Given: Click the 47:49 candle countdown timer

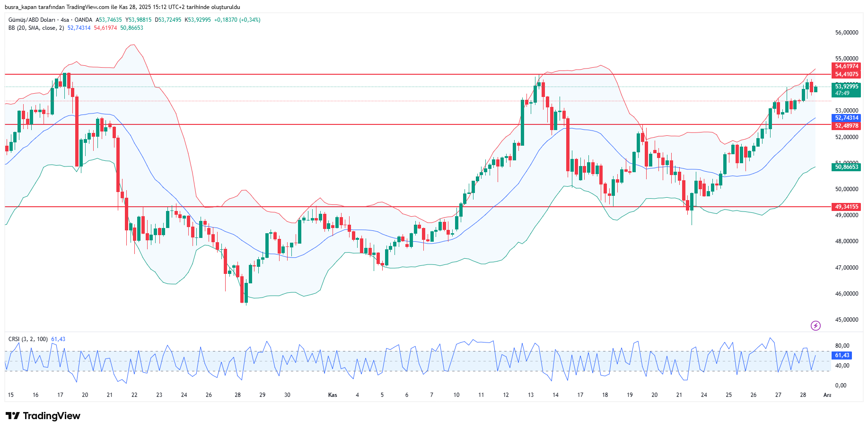Looking at the screenshot, I should (842, 93).
